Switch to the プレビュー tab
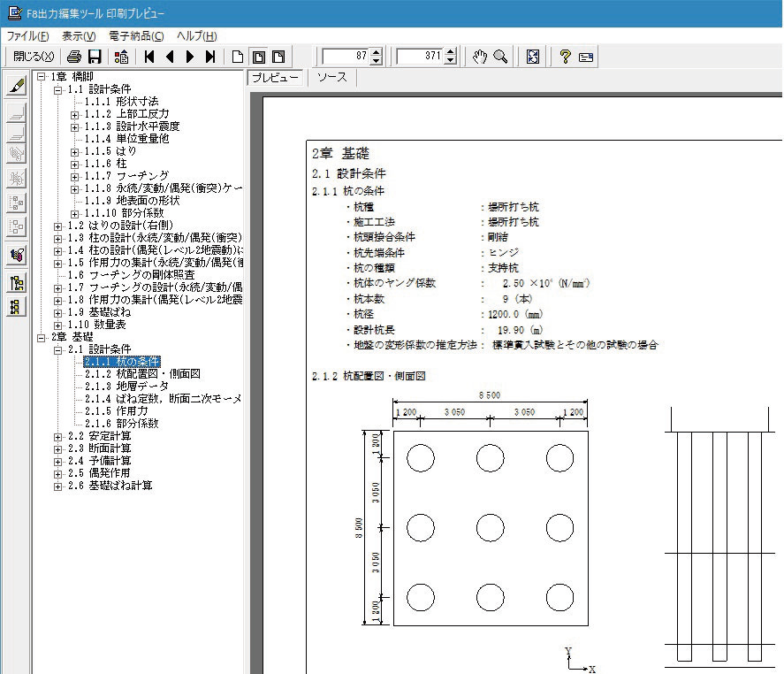 (x=275, y=78)
